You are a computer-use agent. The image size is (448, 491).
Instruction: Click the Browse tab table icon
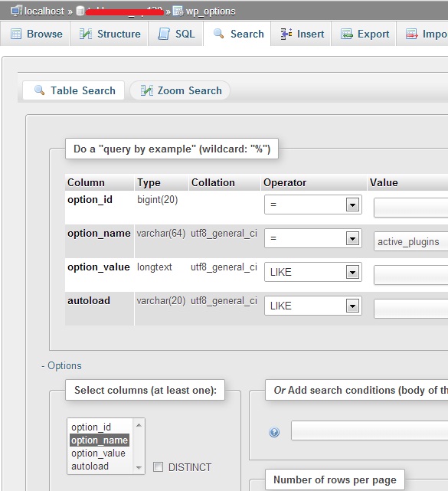(x=16, y=34)
